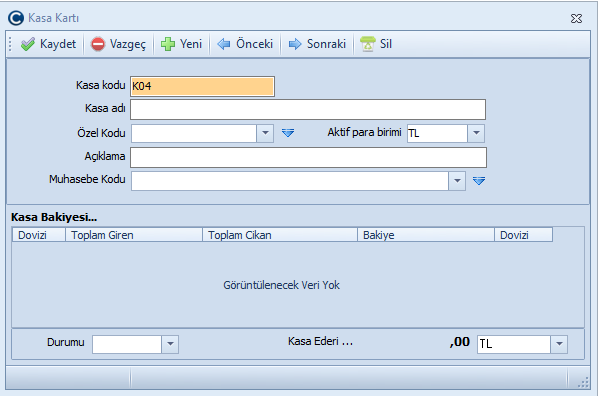
Task: Focus the Özel Kodu combo box field
Action: pos(194,133)
